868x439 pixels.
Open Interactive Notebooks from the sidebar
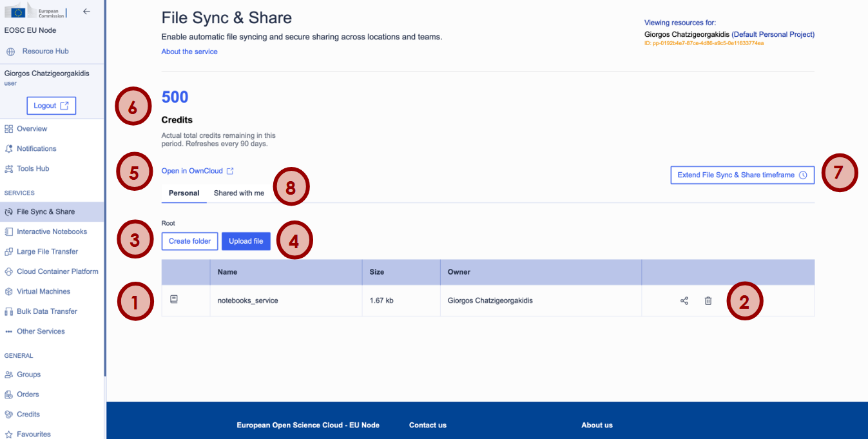(x=52, y=231)
